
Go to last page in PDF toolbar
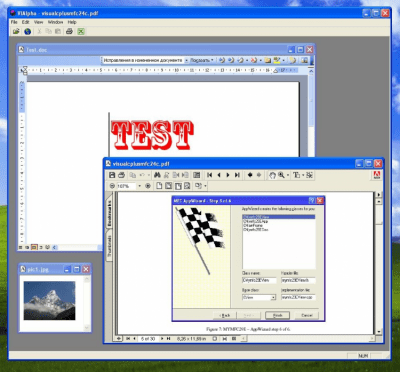[x=237, y=175]
